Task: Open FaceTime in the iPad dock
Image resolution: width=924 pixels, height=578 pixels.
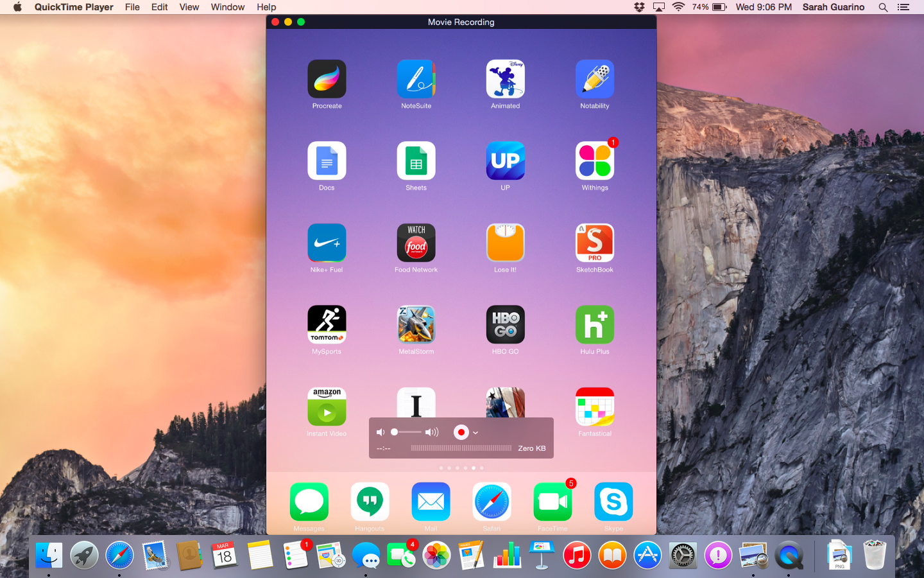Action: click(552, 502)
